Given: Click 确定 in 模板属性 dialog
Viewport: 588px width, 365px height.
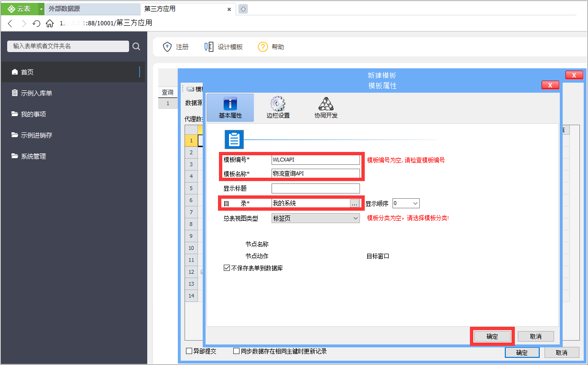Looking at the screenshot, I should point(492,336).
